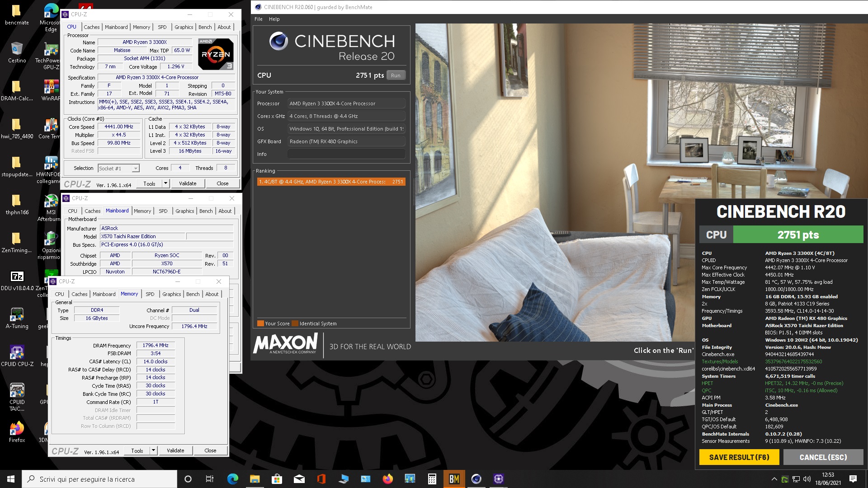
Task: Select the ranking entry scoring 2751
Action: [x=331, y=182]
